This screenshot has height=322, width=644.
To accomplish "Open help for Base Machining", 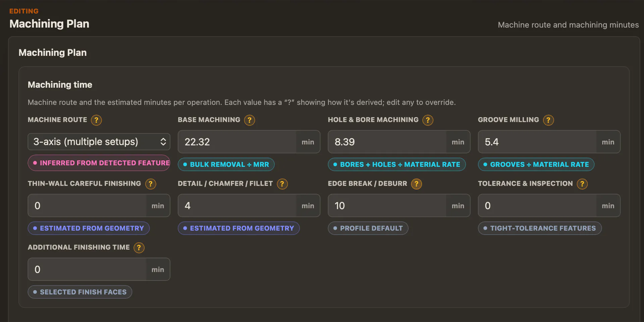I will coord(250,120).
